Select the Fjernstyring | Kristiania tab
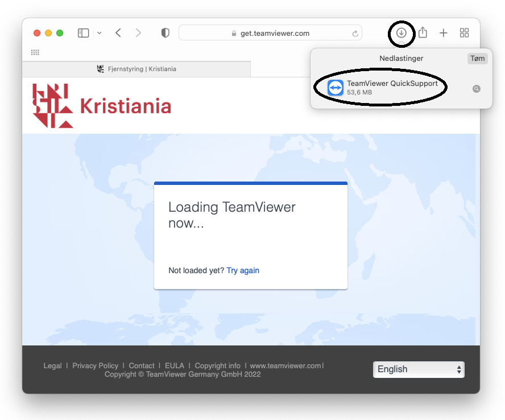 (136, 69)
